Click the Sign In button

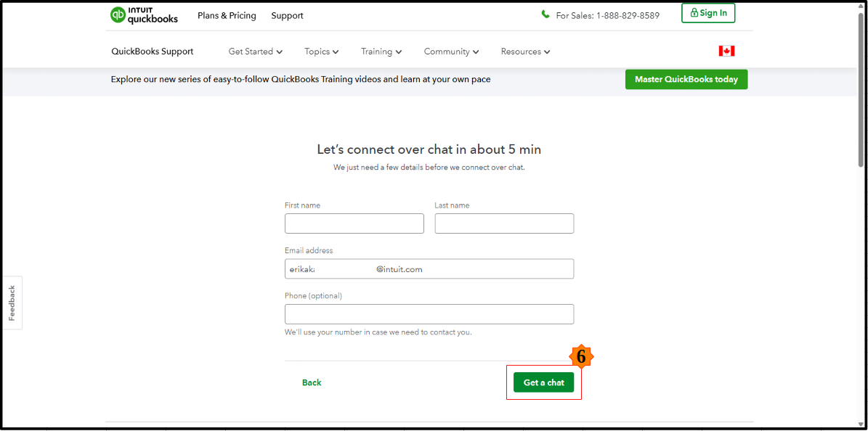(x=708, y=13)
